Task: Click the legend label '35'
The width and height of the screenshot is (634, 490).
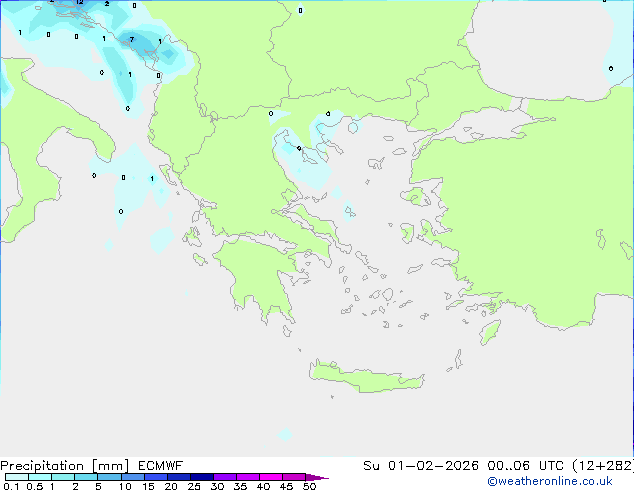Action: click(x=240, y=486)
